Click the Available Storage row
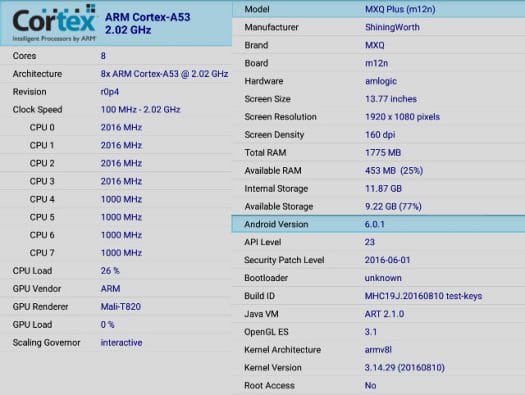 (378, 207)
